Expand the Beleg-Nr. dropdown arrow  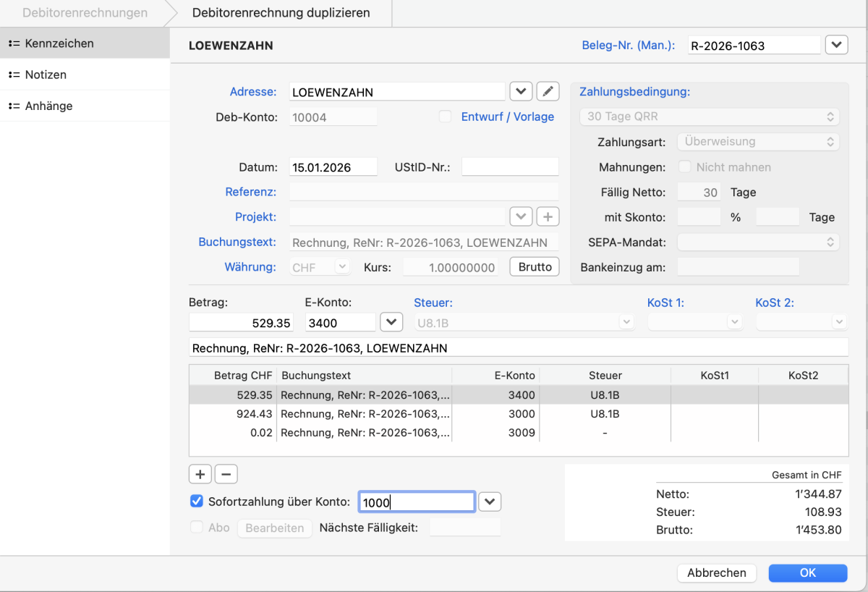click(x=836, y=45)
